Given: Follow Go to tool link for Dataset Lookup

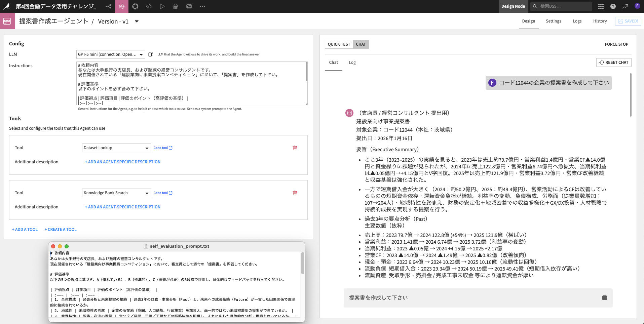Looking at the screenshot, I should tap(163, 148).
